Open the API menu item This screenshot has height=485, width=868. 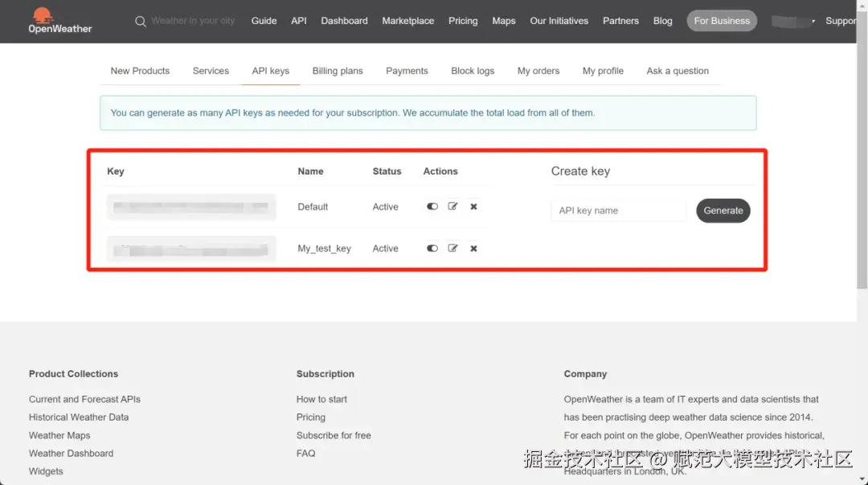coord(299,21)
